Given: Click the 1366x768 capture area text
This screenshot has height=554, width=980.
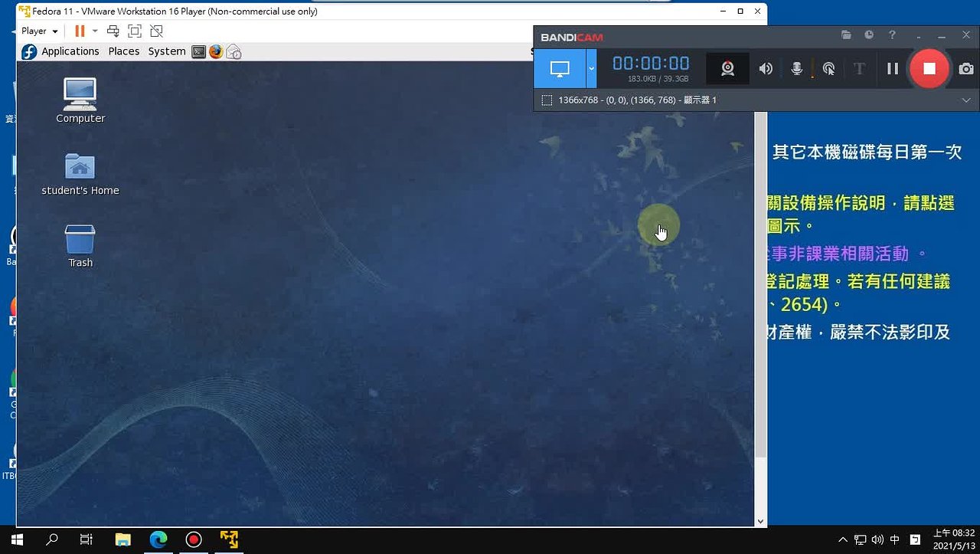Looking at the screenshot, I should click(638, 100).
